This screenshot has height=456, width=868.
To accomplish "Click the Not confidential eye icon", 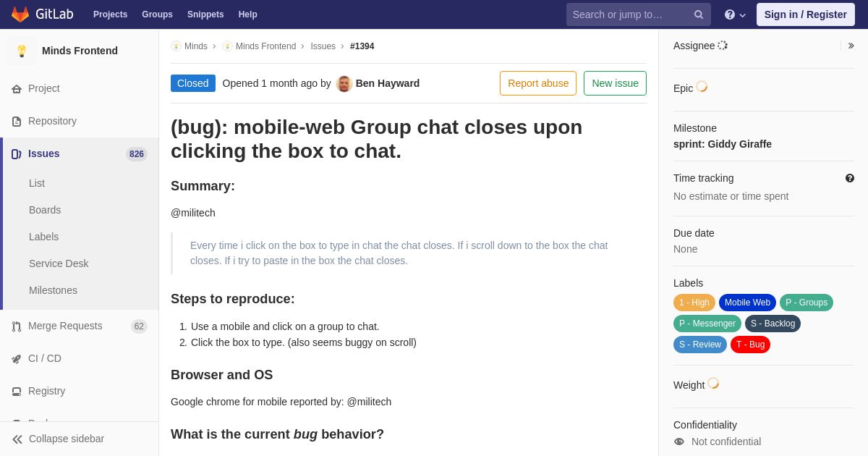I will pos(679,442).
